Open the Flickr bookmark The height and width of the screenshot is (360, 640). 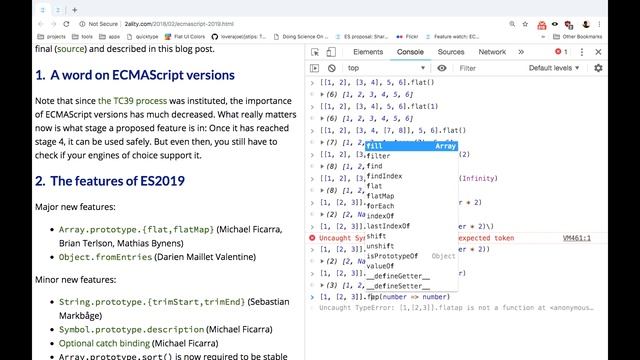click(407, 36)
